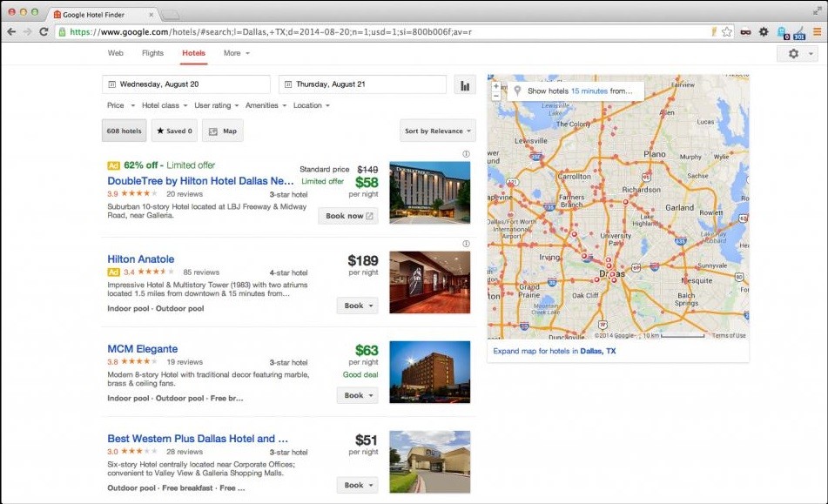Open the MCM Elegante hotel link

click(143, 349)
